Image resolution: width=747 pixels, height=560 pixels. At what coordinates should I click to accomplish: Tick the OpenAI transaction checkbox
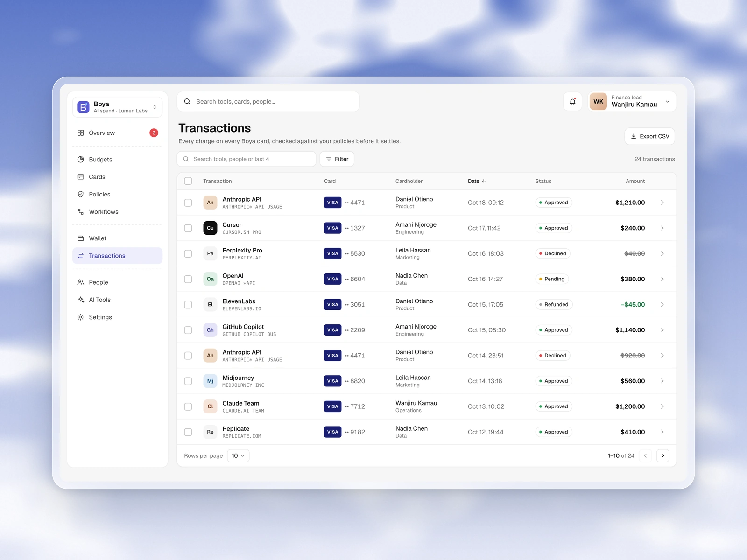click(x=188, y=279)
